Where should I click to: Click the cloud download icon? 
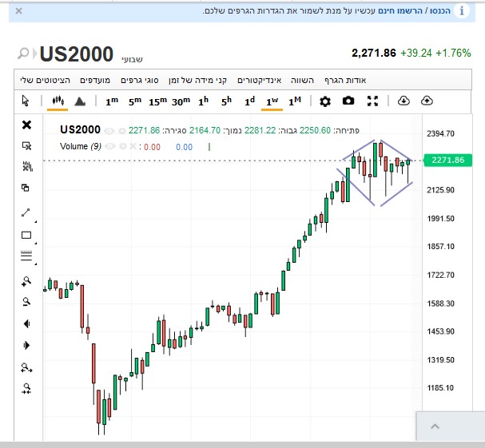(403, 101)
